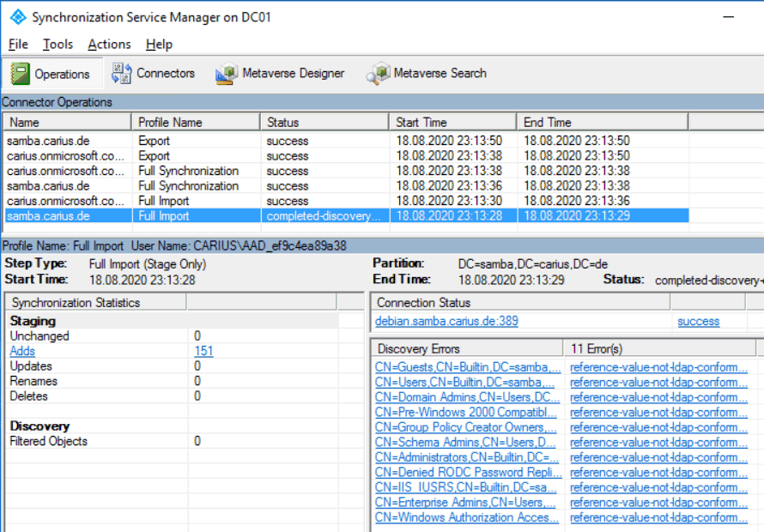Open CN=Domain Admins discovery error link
This screenshot has width=764, height=532.
tap(467, 397)
